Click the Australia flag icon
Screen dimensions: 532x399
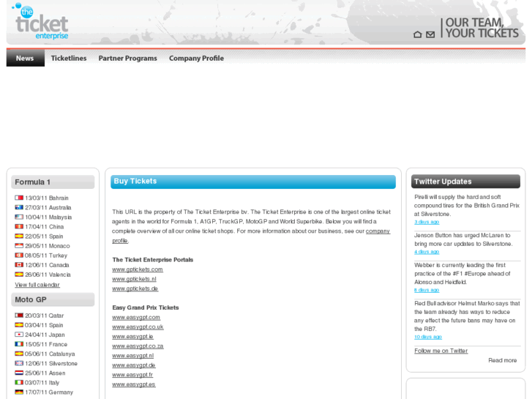pyautogui.click(x=19, y=207)
